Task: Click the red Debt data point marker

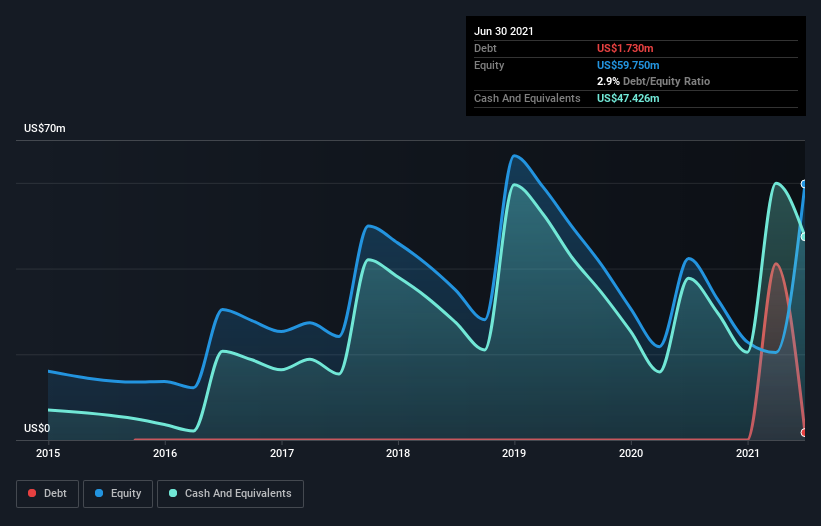Action: click(x=804, y=433)
